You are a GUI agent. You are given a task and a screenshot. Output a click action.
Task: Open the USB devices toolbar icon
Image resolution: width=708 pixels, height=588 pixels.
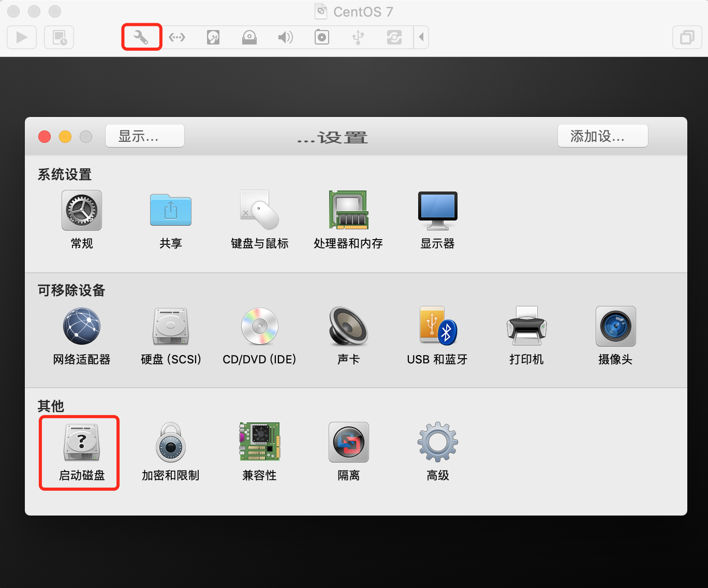click(358, 37)
